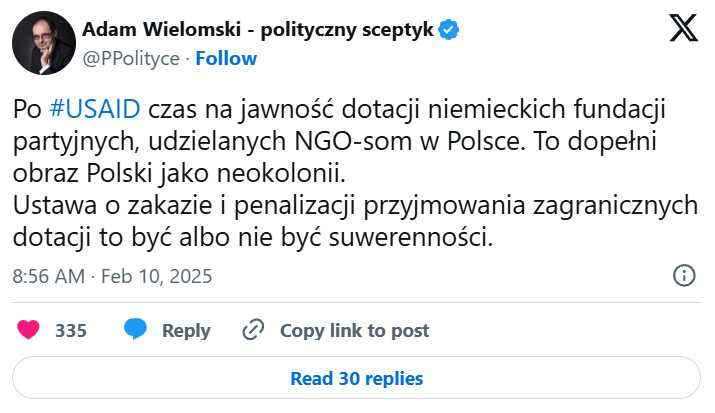Open Read 30 replies button
The height and width of the screenshot is (413, 715).
click(x=357, y=378)
